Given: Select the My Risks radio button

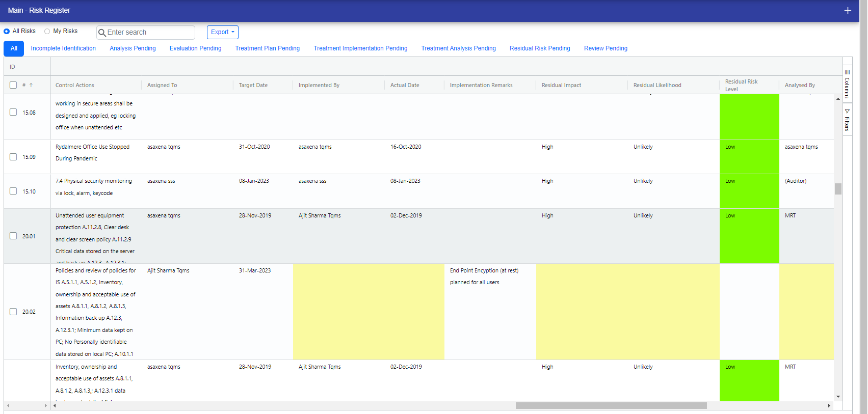Looking at the screenshot, I should 47,31.
